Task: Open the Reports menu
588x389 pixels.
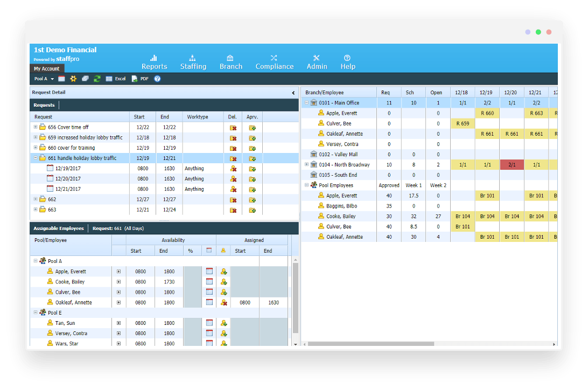Action: pos(154,62)
